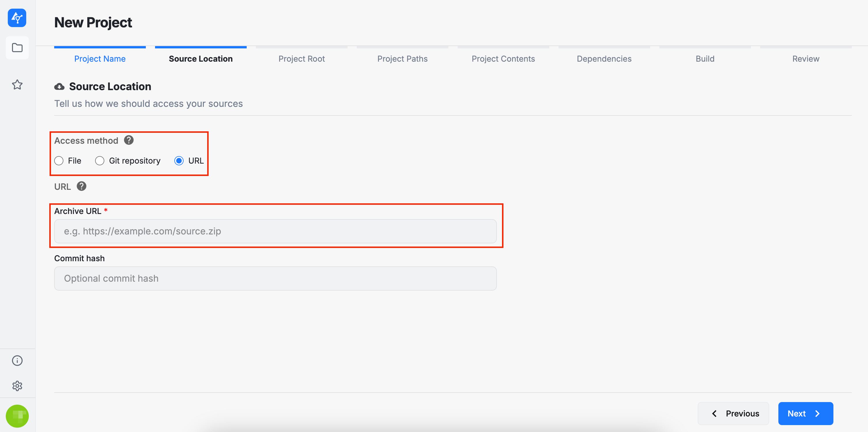The image size is (868, 432).
Task: Open the settings gear icon
Action: (x=17, y=386)
